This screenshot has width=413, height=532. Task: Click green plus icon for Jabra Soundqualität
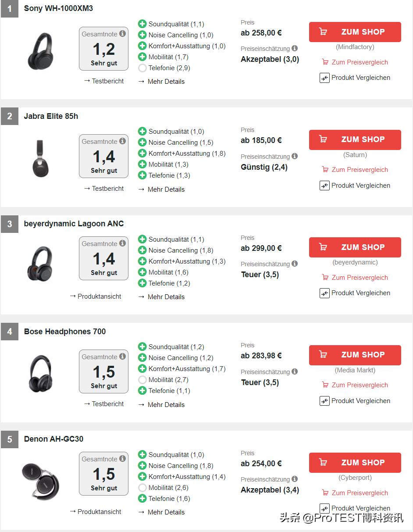(142, 131)
